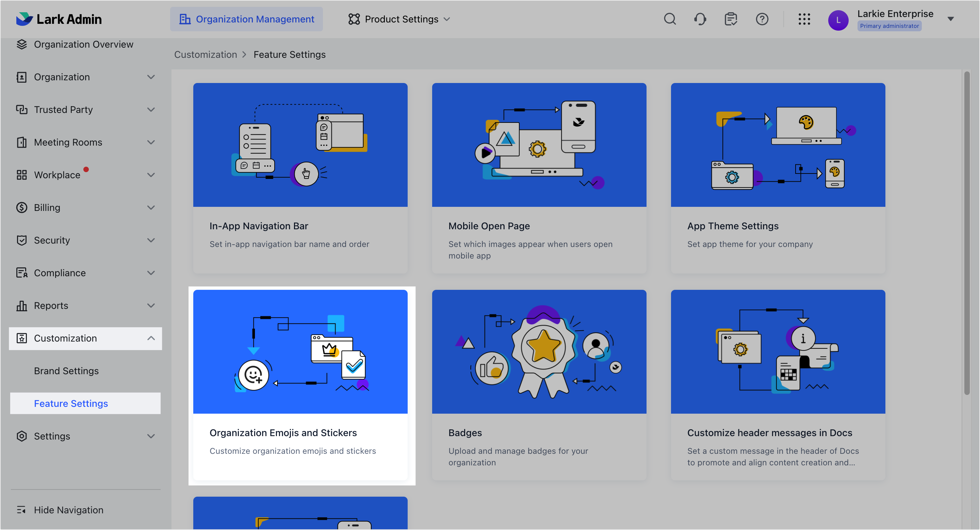The width and height of the screenshot is (980, 530).
Task: Open the Security shield icon
Action: click(22, 240)
